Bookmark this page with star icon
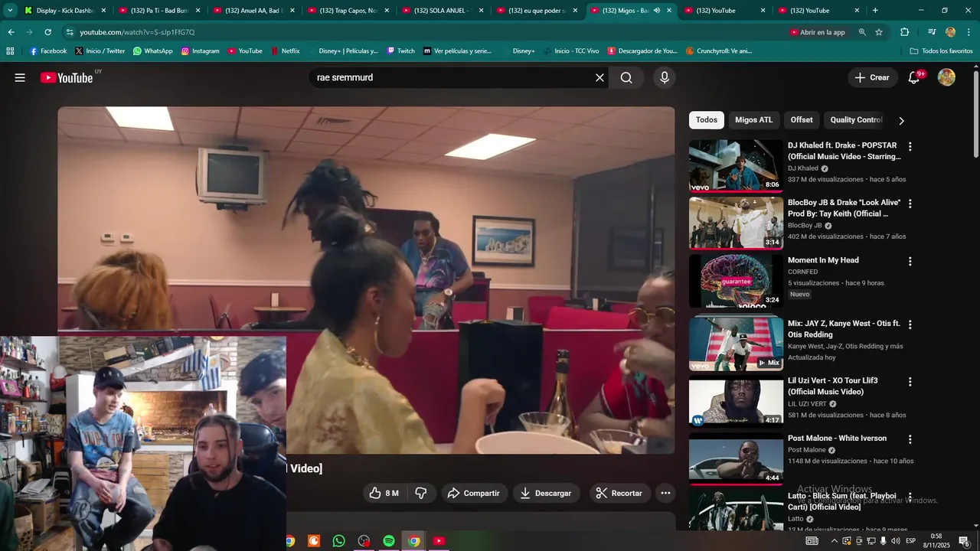 [x=879, y=32]
